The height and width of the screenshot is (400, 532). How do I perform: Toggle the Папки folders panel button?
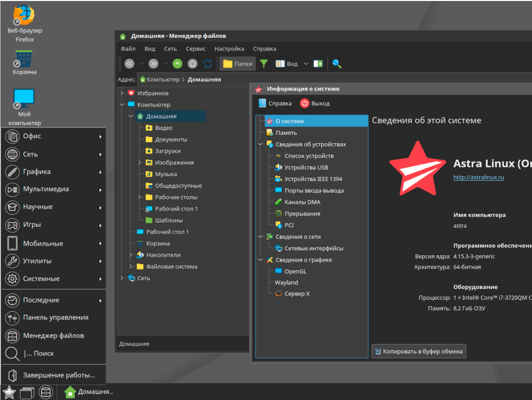(238, 64)
